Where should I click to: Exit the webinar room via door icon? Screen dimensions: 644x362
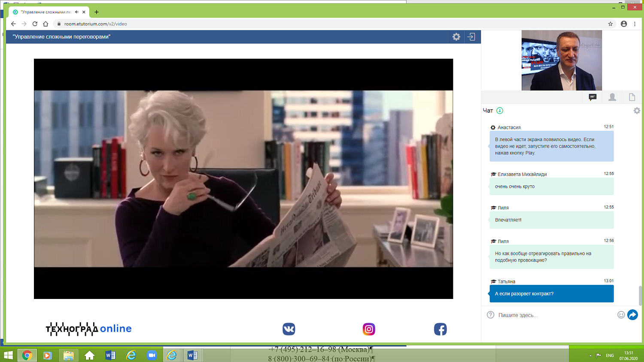[471, 37]
